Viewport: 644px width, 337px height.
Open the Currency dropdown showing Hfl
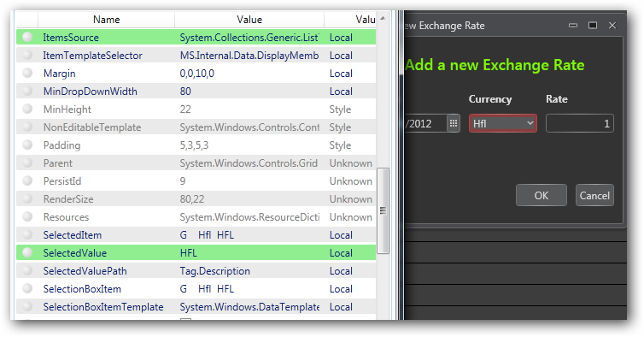click(x=503, y=123)
